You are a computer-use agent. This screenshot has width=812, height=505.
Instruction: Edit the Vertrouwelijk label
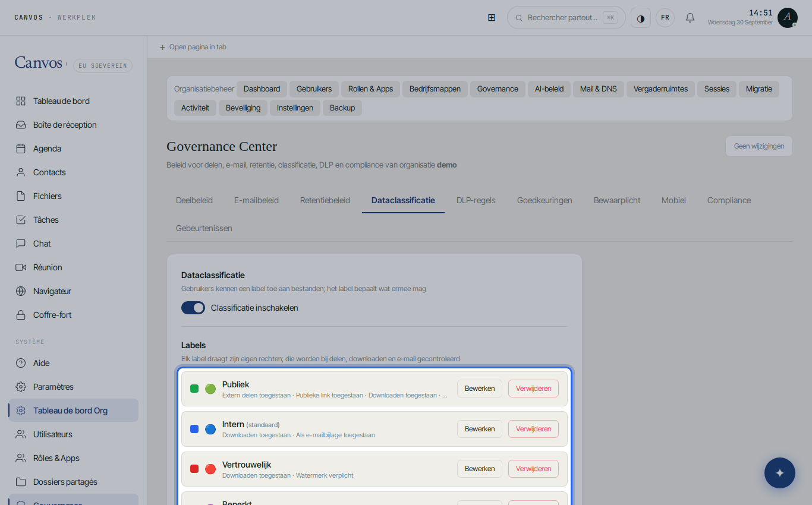(480, 469)
